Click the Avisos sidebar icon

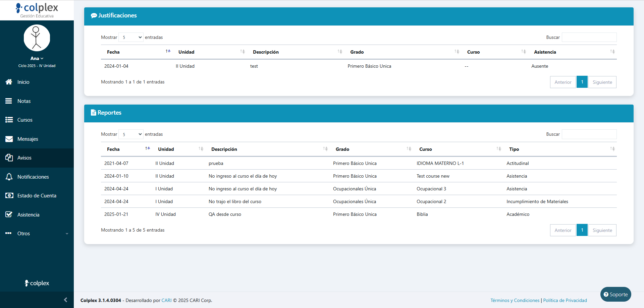pos(9,158)
